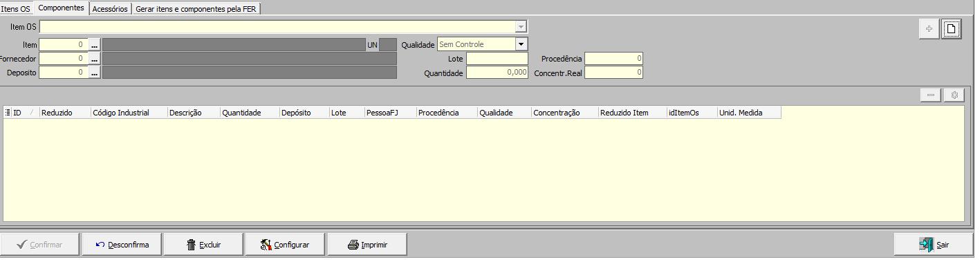Screen dimensions: 980x262
Task: Click the Concentração column header
Action: [x=565, y=113]
